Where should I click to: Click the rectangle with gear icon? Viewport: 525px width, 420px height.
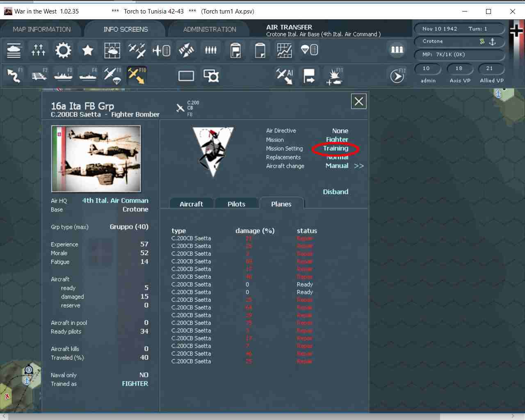[x=211, y=76]
